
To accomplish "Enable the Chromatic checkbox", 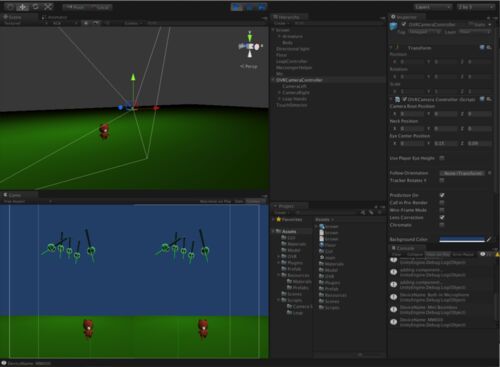I will pyautogui.click(x=442, y=225).
